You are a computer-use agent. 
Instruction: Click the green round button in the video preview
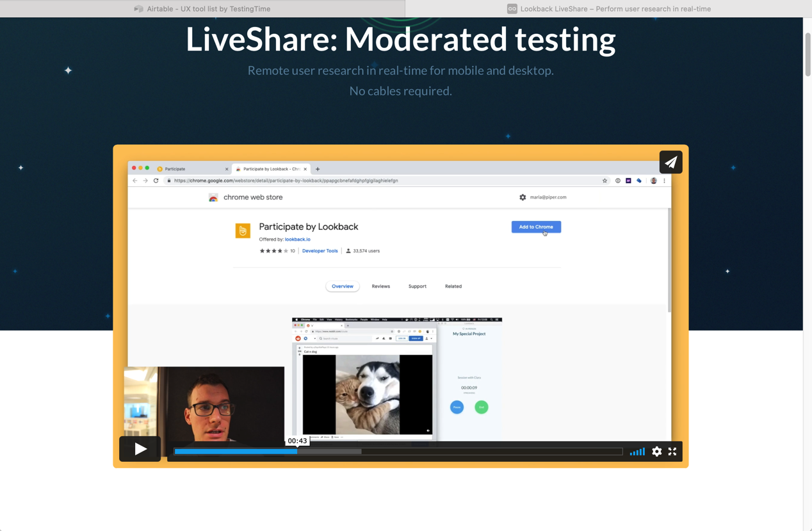click(x=482, y=407)
